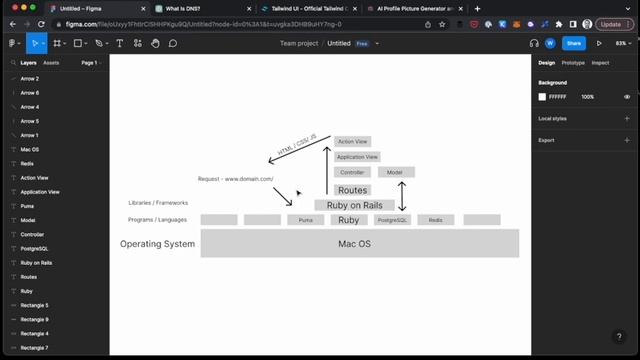
Task: Select the Application View layer
Action: [40, 192]
